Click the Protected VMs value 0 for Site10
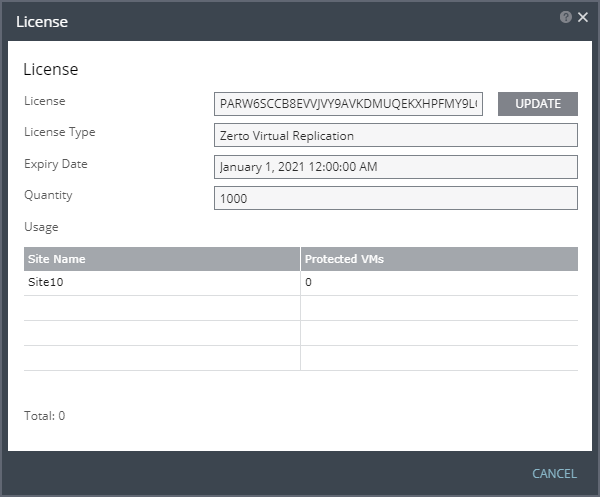This screenshot has width=600, height=497. coord(308,282)
